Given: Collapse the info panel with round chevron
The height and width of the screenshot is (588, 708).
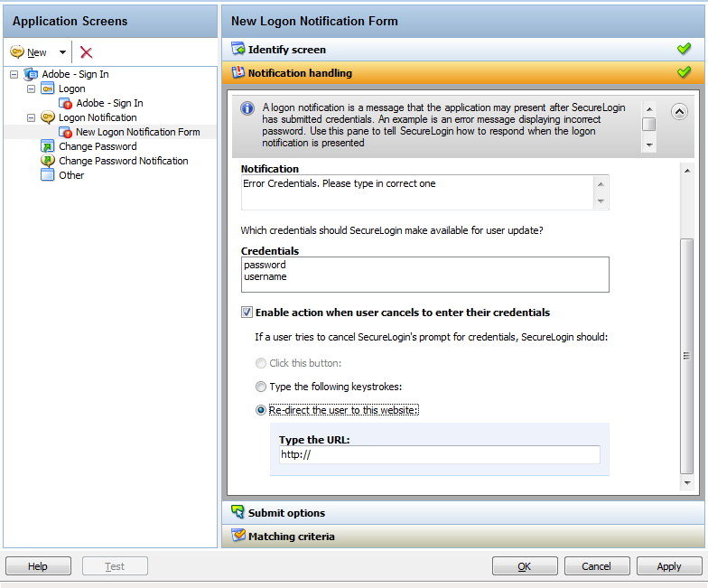Looking at the screenshot, I should point(679,112).
